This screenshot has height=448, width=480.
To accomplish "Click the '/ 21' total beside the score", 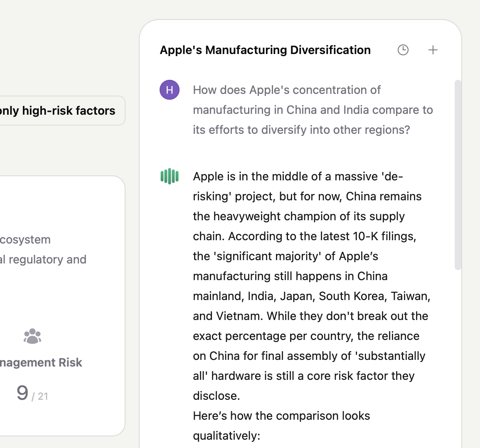I will (x=40, y=396).
